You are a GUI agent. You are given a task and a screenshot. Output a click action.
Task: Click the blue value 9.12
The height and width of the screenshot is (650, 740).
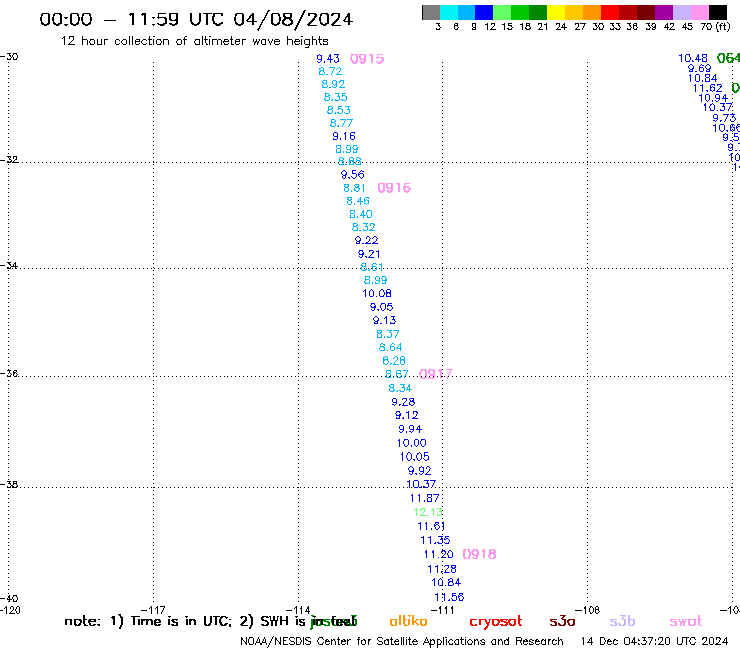[407, 415]
